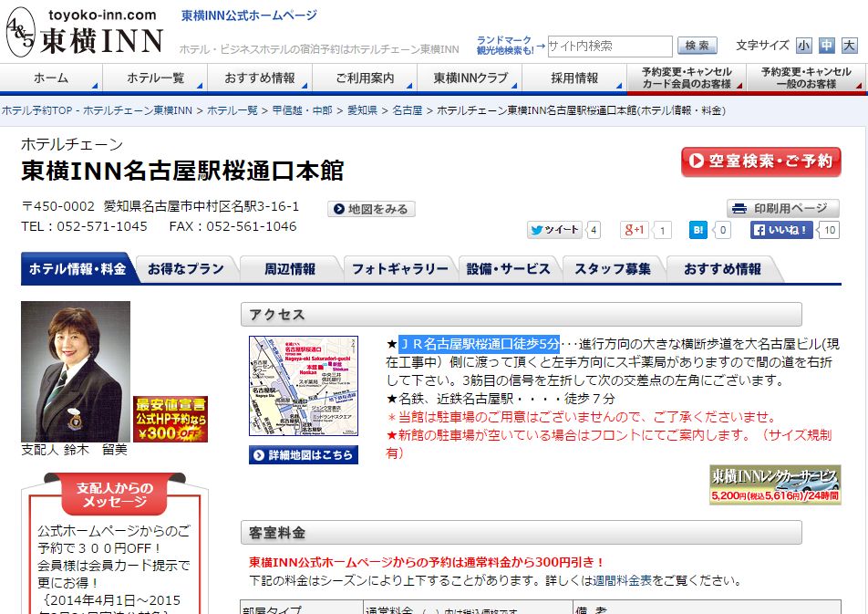Open the ご利用案内 navigation menu
The height and width of the screenshot is (614, 868).
[x=365, y=78]
